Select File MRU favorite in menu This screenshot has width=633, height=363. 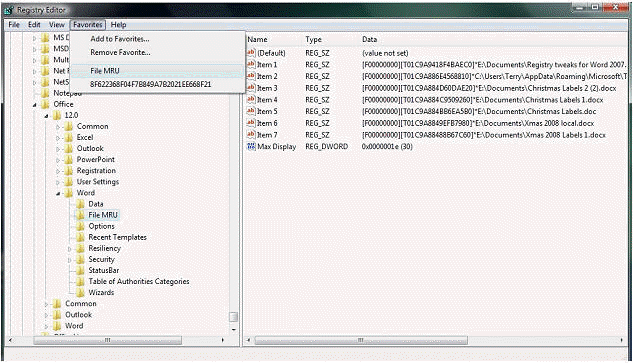point(157,71)
